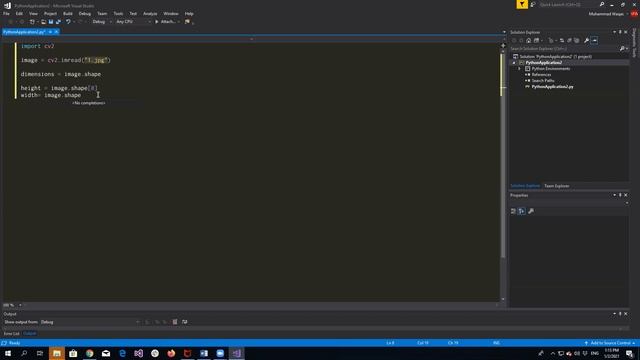Click the Save icon in toolbar

pos(51,22)
